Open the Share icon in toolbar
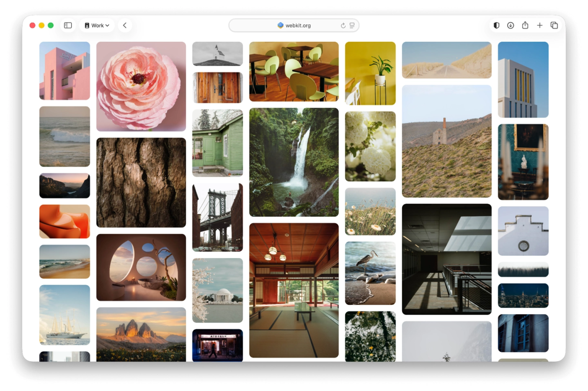The width and height of the screenshot is (588, 391). tap(525, 25)
